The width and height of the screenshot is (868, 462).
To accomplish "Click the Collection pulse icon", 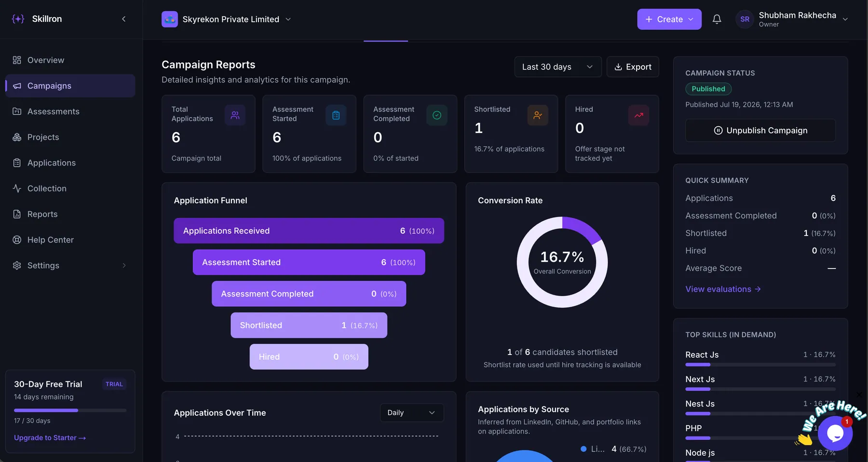I will point(17,188).
